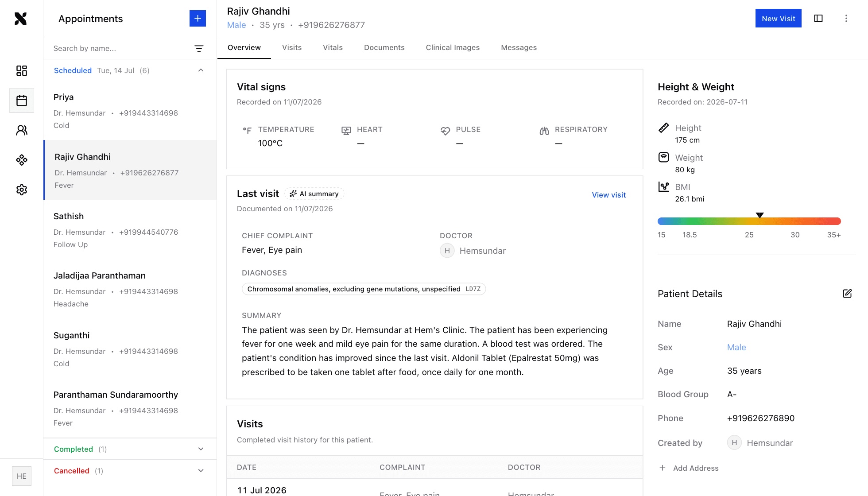Toggle the side panel layout icon
The image size is (868, 496).
818,18
